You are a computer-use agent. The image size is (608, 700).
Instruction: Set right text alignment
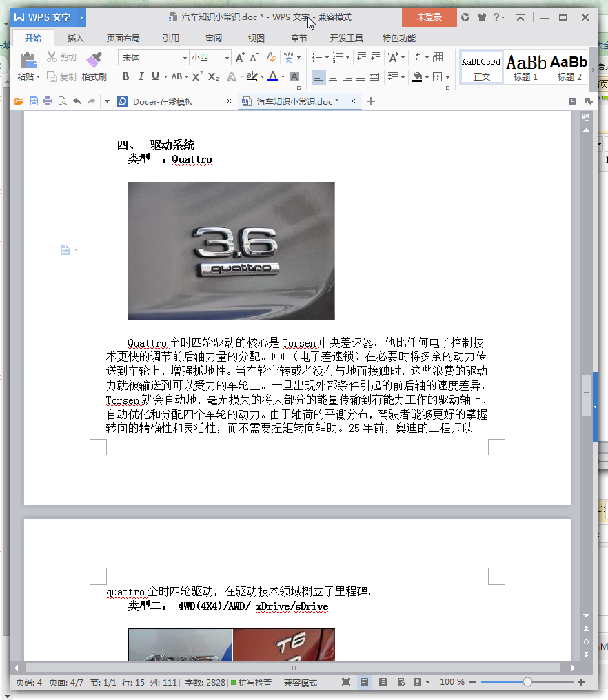pos(347,76)
